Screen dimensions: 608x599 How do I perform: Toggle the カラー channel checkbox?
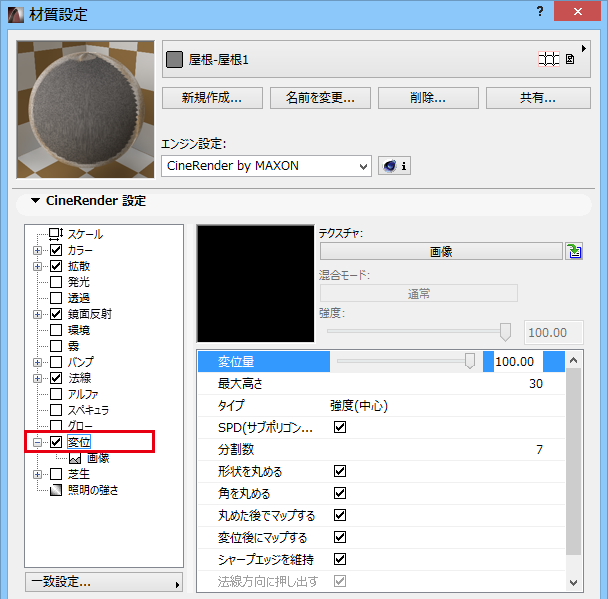(x=56, y=250)
